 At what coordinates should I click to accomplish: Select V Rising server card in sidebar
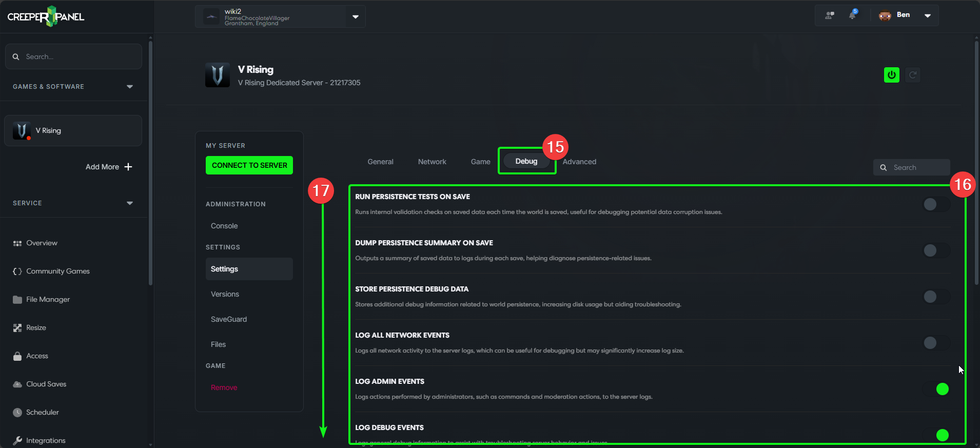[73, 131]
